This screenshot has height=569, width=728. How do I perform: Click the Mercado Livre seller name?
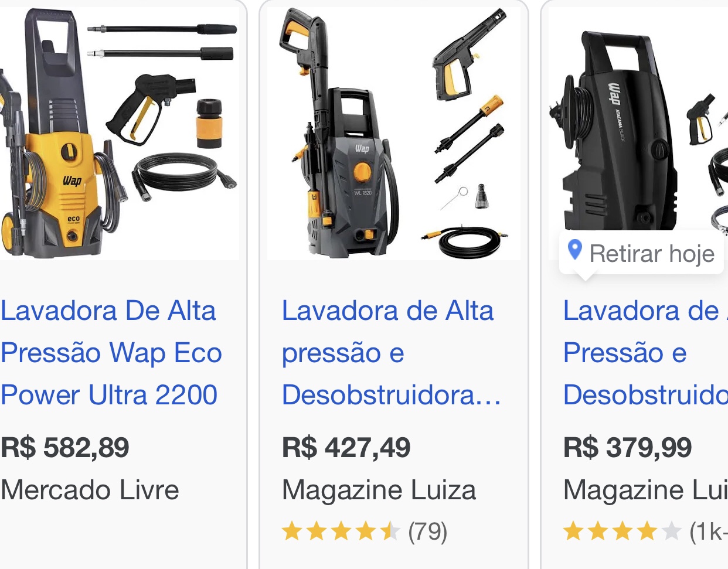90,490
